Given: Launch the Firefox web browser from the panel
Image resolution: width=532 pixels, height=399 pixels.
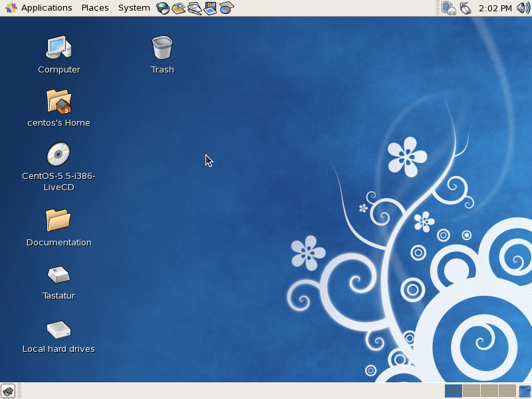Looking at the screenshot, I should click(162, 8).
